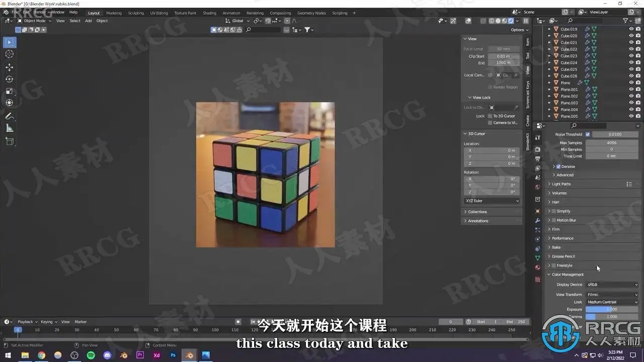Click the Max Samples field

pos(612,143)
